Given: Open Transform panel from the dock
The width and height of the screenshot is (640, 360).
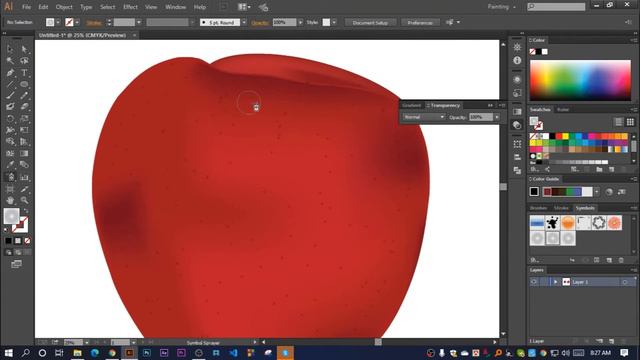Looking at the screenshot, I should click(x=517, y=144).
